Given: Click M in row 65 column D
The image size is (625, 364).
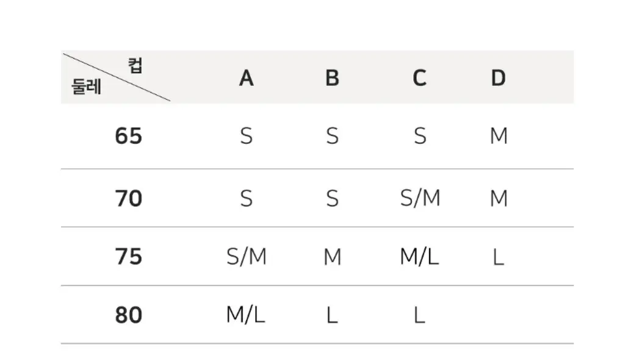Looking at the screenshot, I should point(499,136).
